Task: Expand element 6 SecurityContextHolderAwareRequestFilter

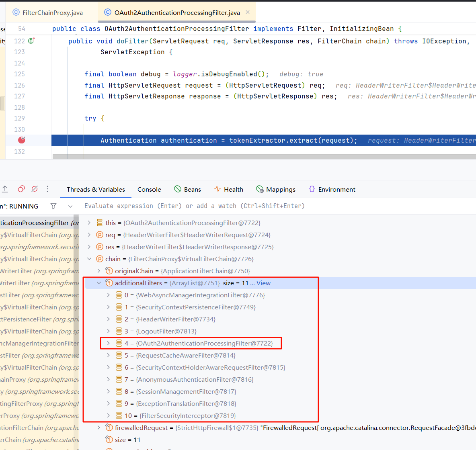Action: point(109,368)
